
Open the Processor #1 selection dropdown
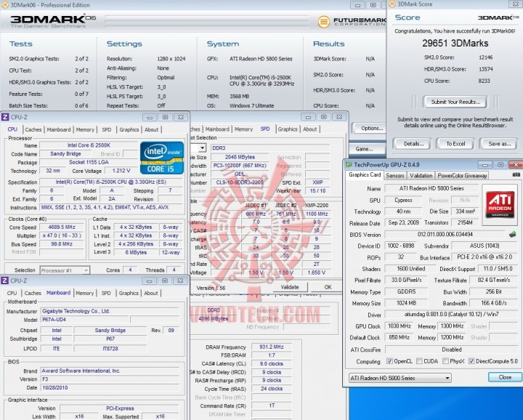tap(65, 270)
